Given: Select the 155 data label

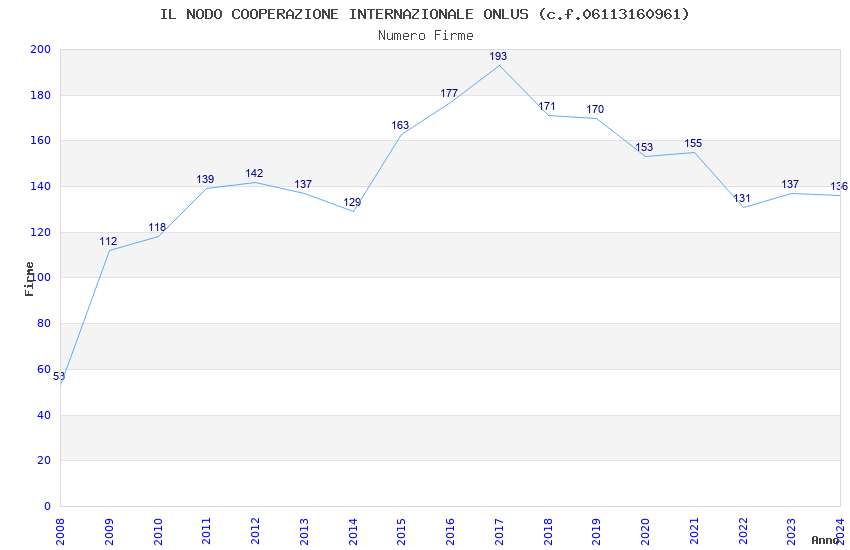Looking at the screenshot, I should pyautogui.click(x=693, y=144).
